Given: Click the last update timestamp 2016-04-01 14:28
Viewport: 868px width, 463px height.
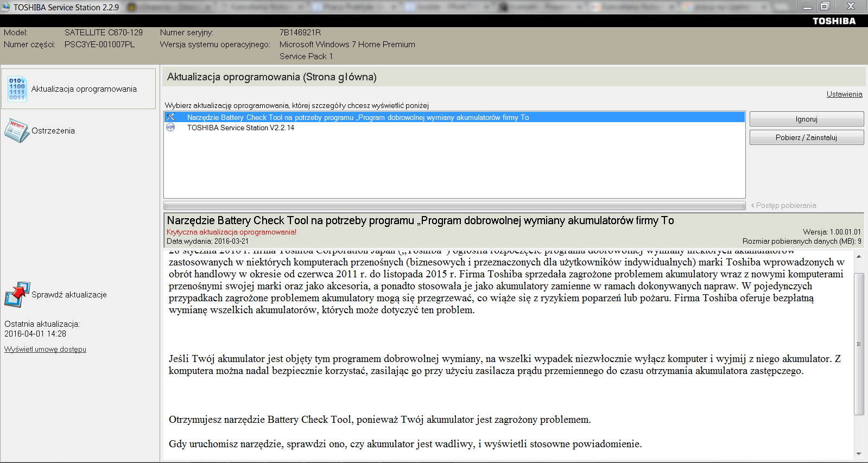Looking at the screenshot, I should point(35,334).
